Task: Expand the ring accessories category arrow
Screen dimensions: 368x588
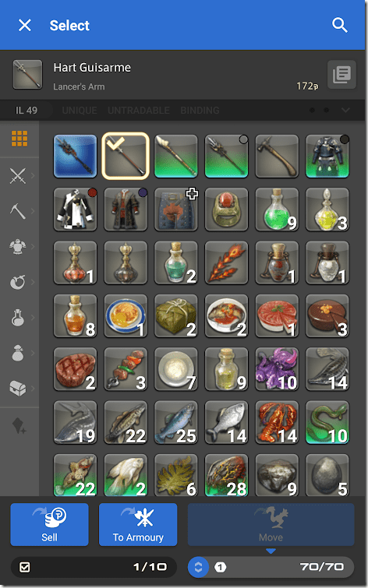Action: click(33, 282)
